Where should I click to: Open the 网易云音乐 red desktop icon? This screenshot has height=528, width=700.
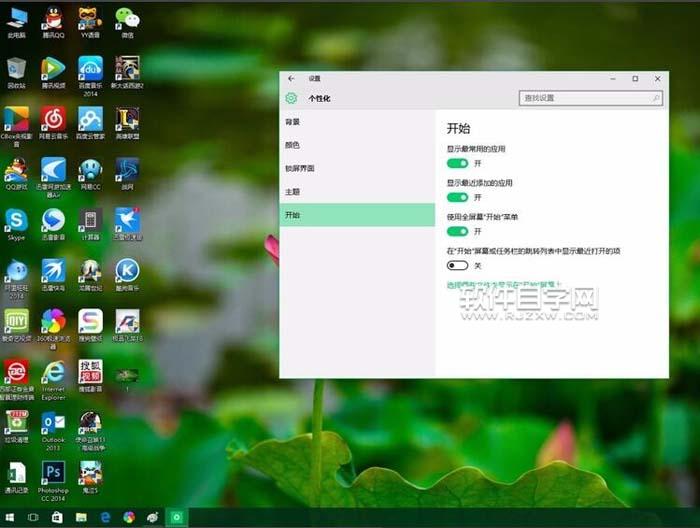(54, 123)
